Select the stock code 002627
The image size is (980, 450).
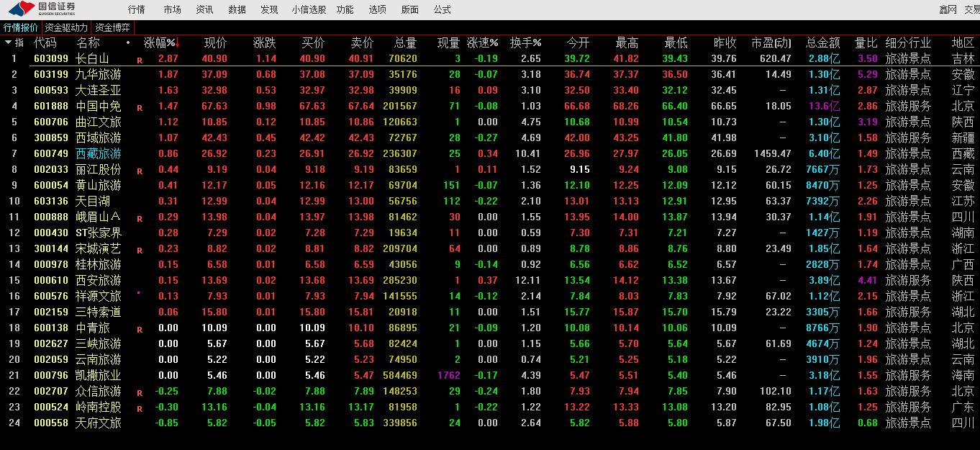(51, 343)
